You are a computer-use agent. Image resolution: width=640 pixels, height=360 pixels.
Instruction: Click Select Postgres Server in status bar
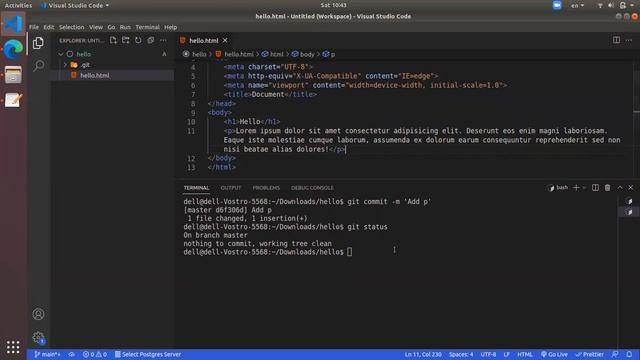pos(148,354)
